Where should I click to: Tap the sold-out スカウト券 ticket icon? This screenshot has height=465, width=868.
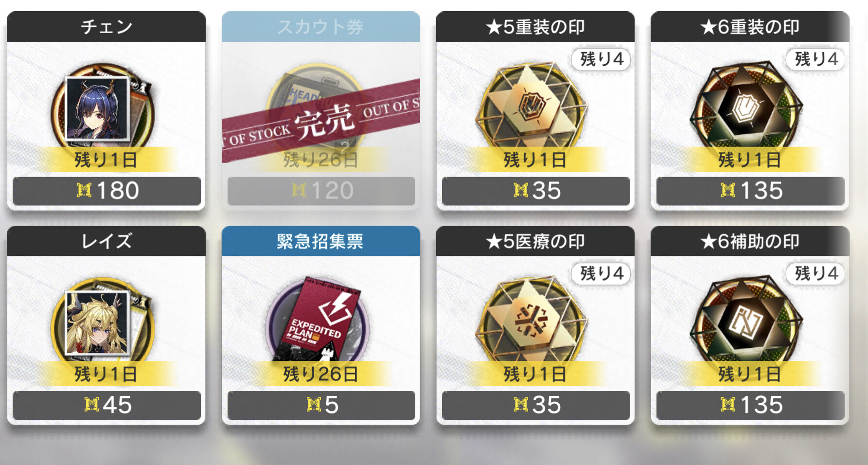click(317, 109)
